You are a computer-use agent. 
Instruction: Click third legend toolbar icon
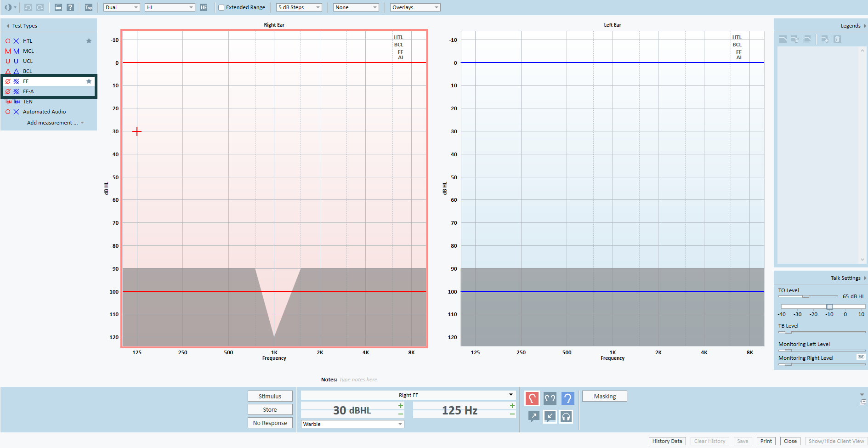coord(807,39)
